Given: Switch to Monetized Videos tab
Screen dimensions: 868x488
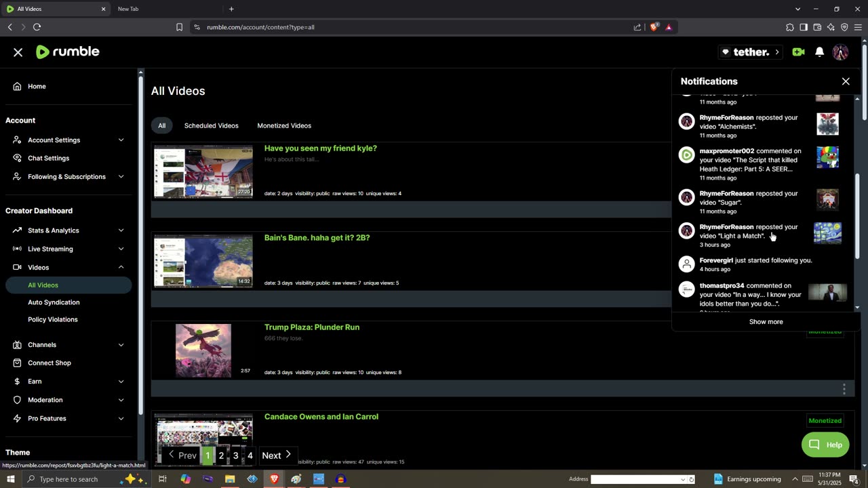Looking at the screenshot, I should pyautogui.click(x=284, y=125).
